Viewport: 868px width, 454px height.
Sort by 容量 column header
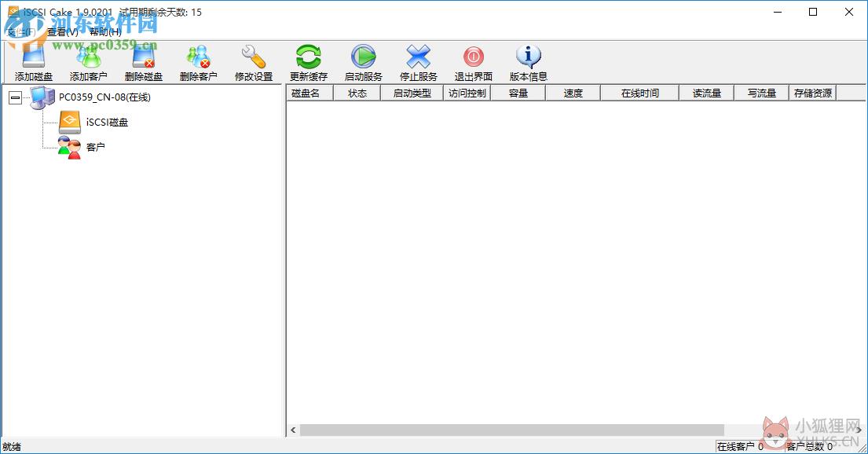pyautogui.click(x=518, y=93)
